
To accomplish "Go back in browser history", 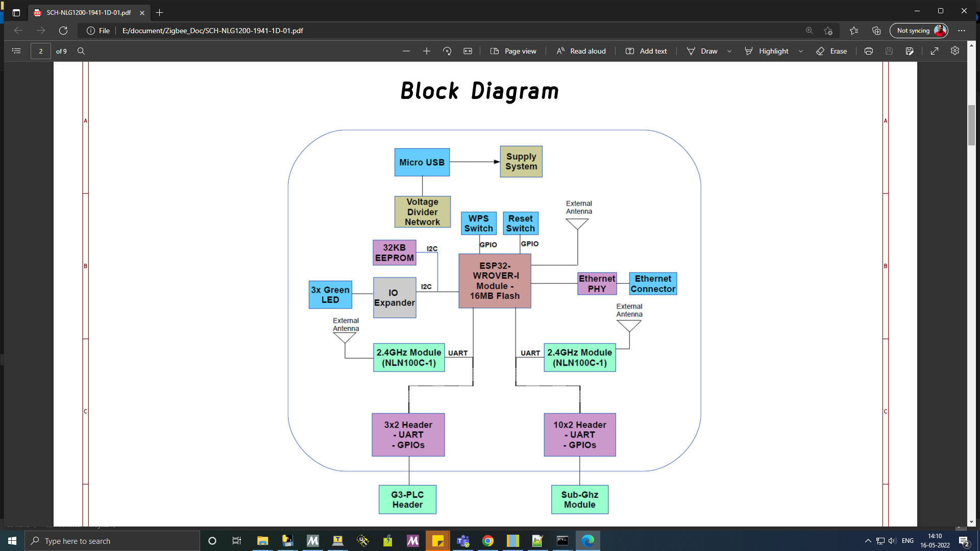I will (18, 31).
